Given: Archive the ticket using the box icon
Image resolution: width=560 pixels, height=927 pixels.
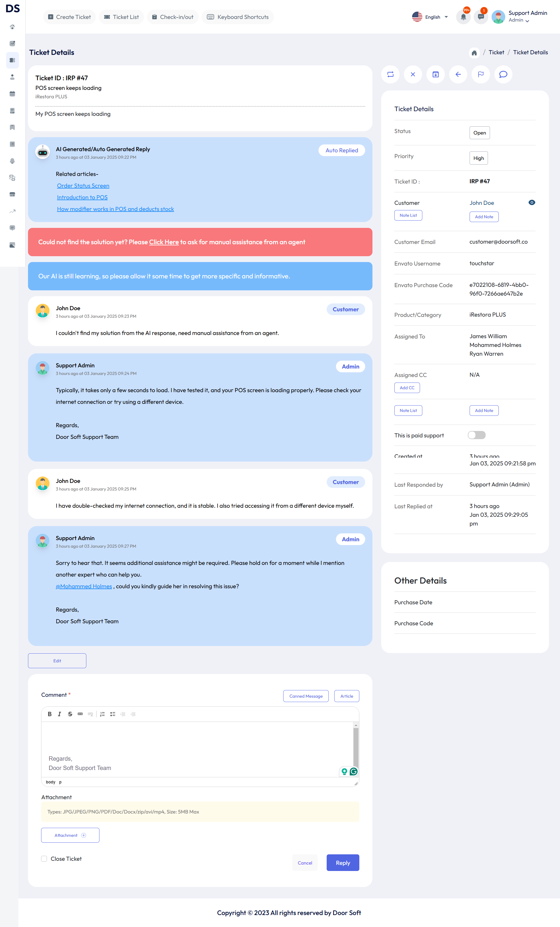Looking at the screenshot, I should click(x=435, y=74).
